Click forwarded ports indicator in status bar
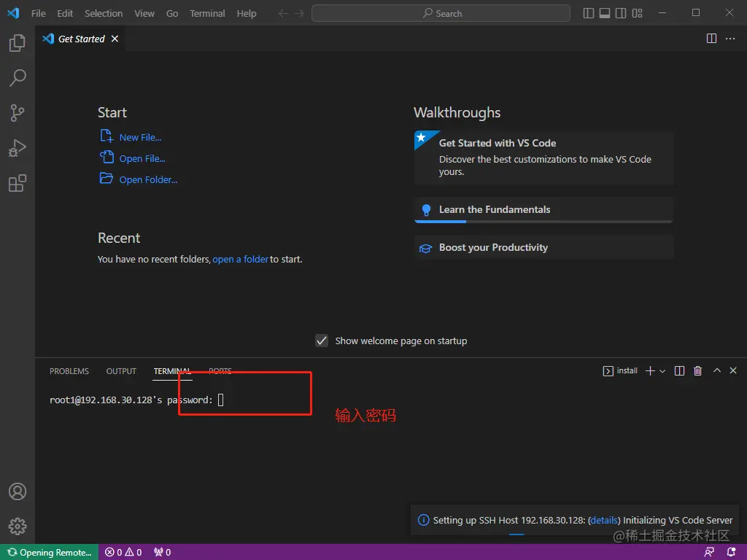Image resolution: width=747 pixels, height=560 pixels. tap(162, 552)
